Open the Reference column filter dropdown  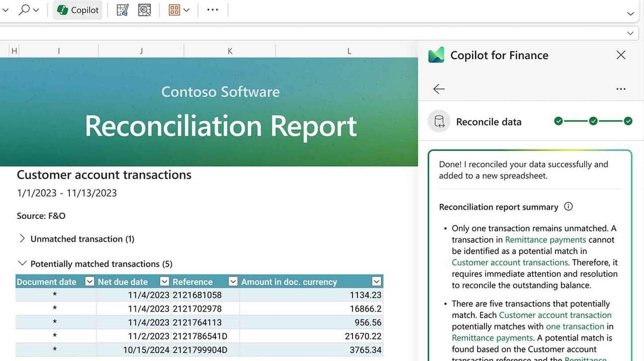[233, 282]
